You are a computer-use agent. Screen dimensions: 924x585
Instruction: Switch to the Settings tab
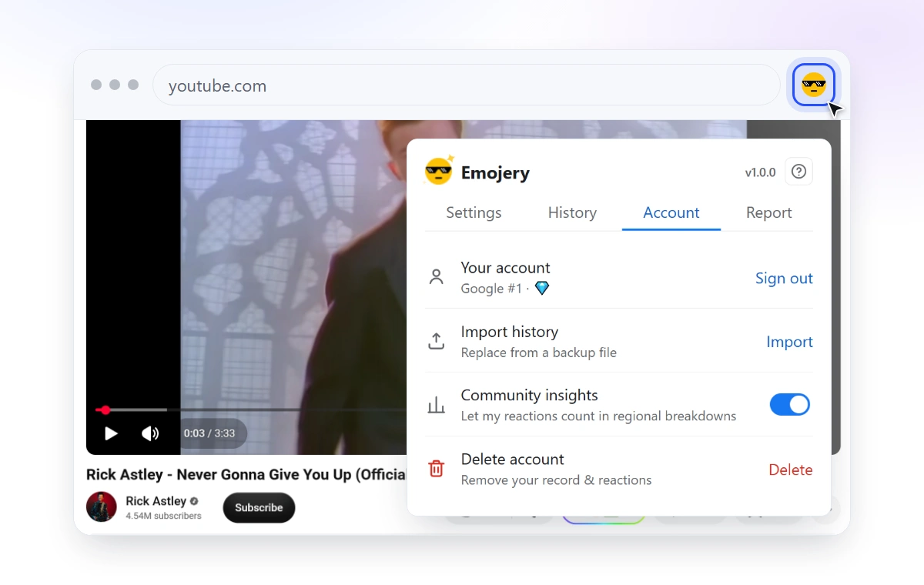[x=474, y=212]
